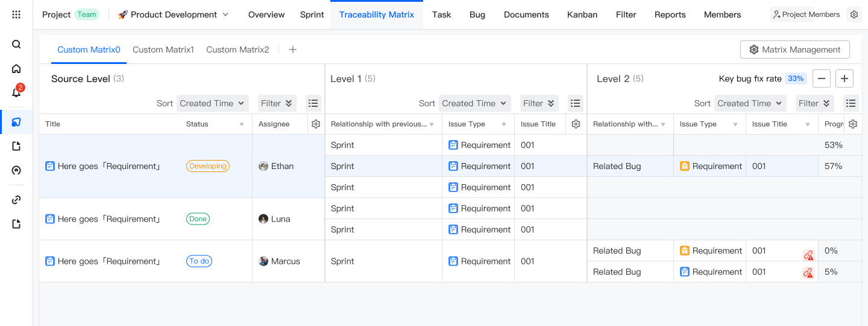Click the broken link icon on 0% row
Image resolution: width=868 pixels, height=326 pixels.
808,255
